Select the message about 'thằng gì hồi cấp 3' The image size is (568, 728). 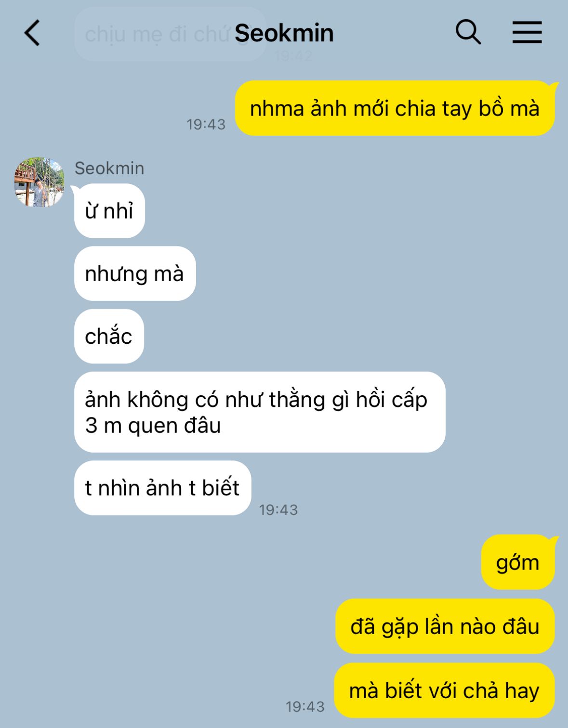(260, 412)
